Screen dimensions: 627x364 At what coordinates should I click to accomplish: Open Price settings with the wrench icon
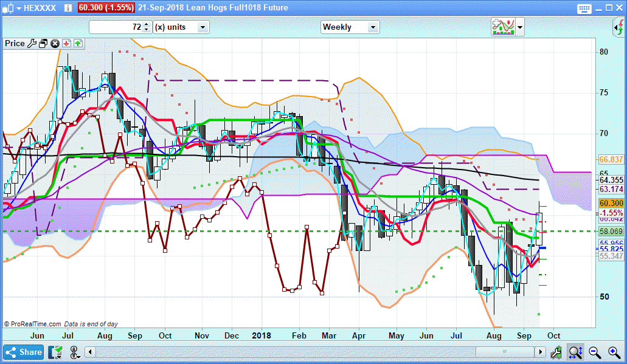[x=32, y=44]
